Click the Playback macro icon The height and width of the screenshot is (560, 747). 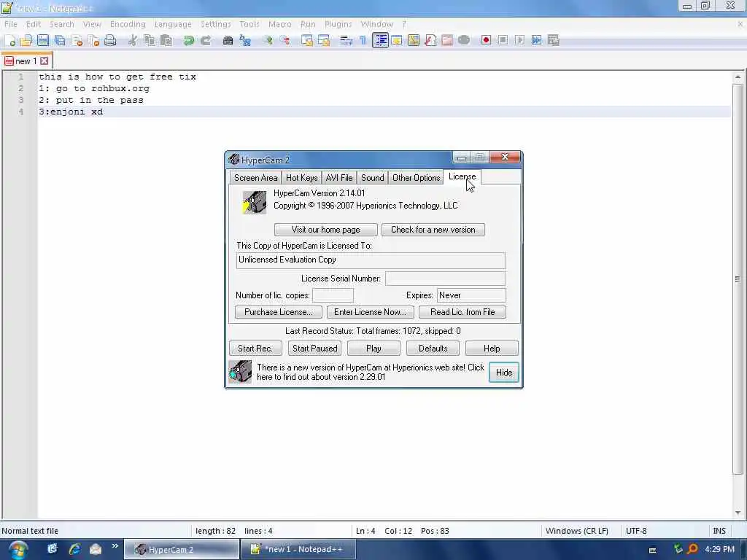pyautogui.click(x=519, y=41)
